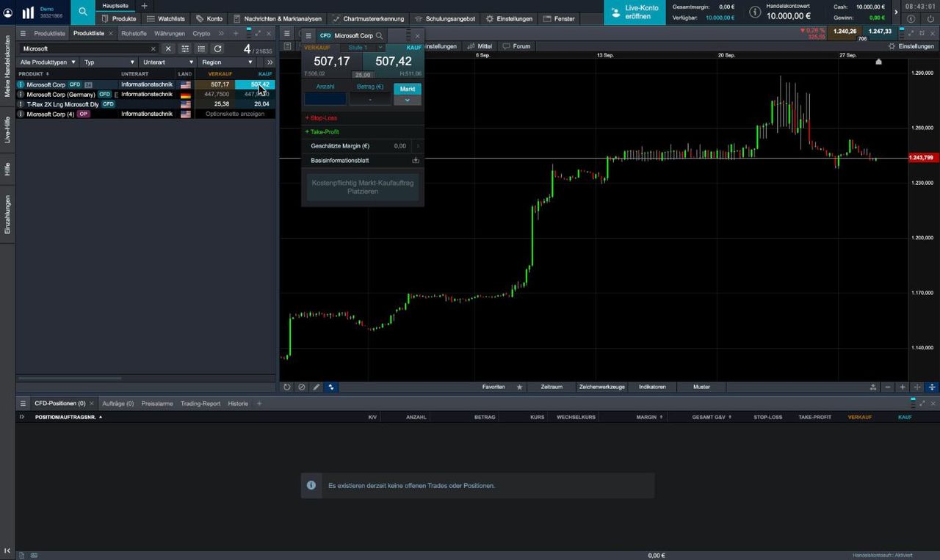This screenshot has width=940, height=560.
Task: Expand Geschätzte Margin details arrow
Action: click(x=419, y=146)
